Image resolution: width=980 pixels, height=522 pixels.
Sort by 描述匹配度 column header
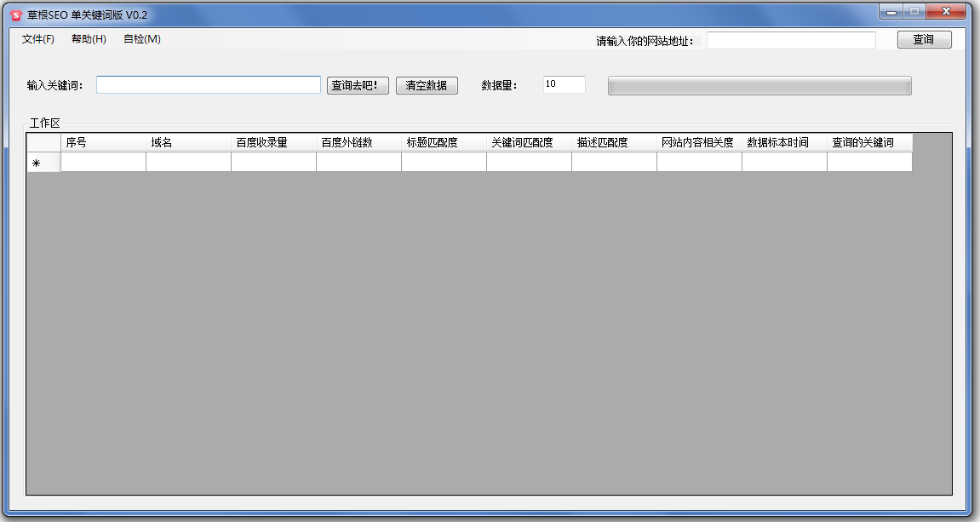[x=613, y=142]
